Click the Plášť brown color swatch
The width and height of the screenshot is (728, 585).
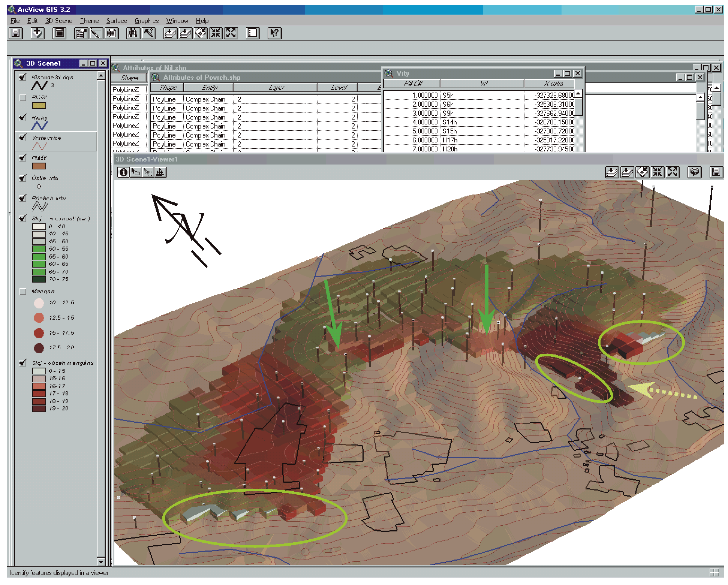click(x=39, y=166)
